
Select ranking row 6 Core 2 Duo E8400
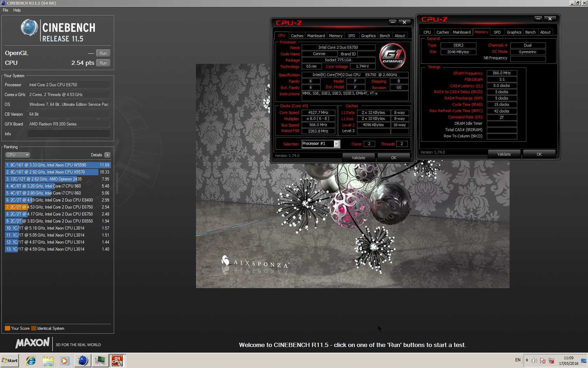pyautogui.click(x=58, y=200)
